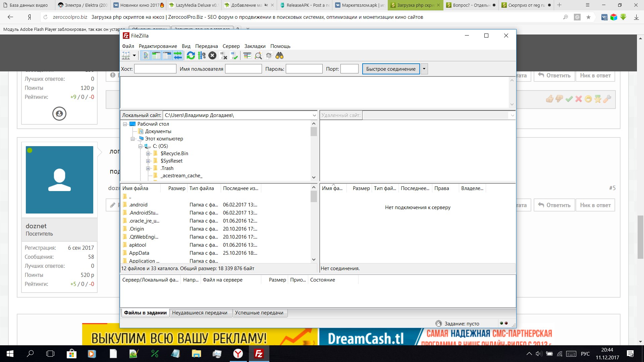Click the Быстрое соединение button
The width and height of the screenshot is (644, 362).
point(391,69)
